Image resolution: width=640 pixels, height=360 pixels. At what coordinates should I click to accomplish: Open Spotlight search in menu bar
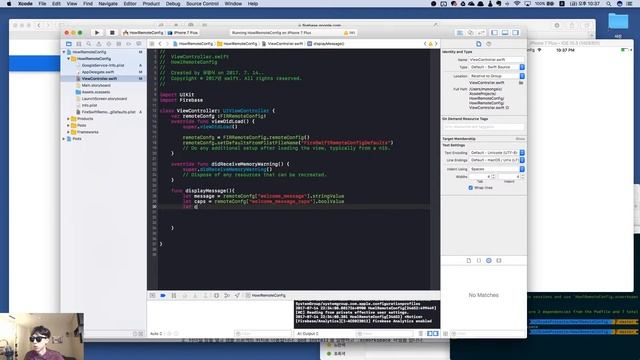tap(609, 4)
